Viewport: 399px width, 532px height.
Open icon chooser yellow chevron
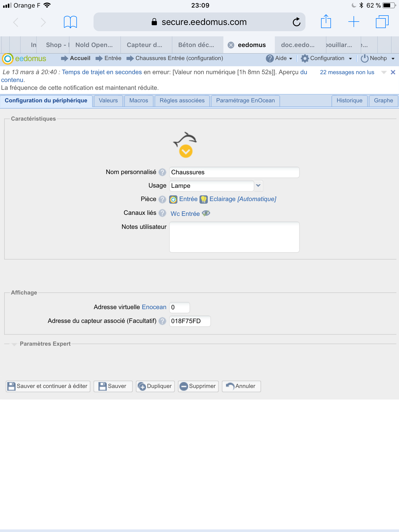coord(186,151)
